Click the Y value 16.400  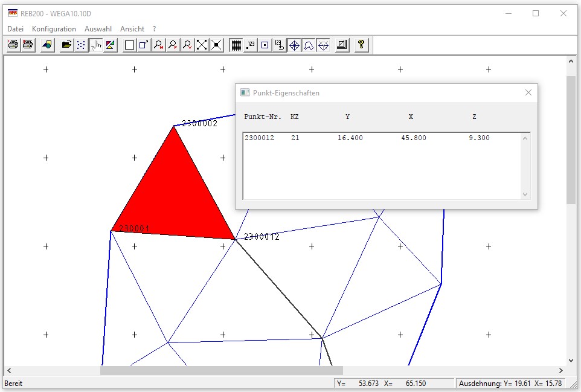[x=350, y=138]
